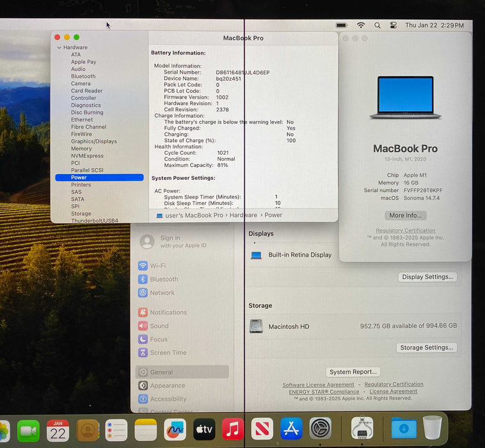Image resolution: width=485 pixels, height=448 pixels.
Task: Select FireWire in Hardware list
Action: point(81,134)
